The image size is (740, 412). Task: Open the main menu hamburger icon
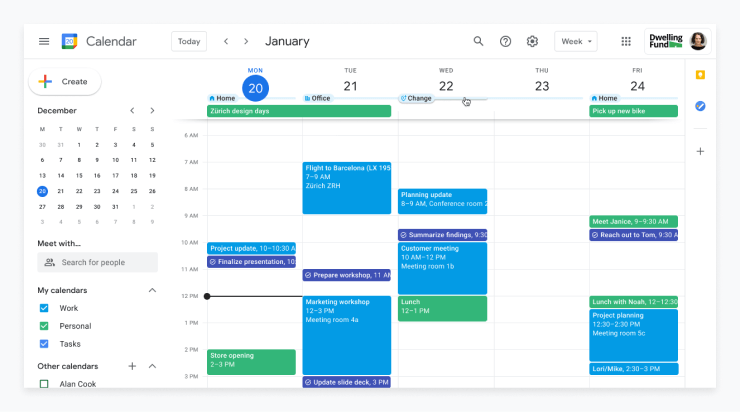[44, 42]
